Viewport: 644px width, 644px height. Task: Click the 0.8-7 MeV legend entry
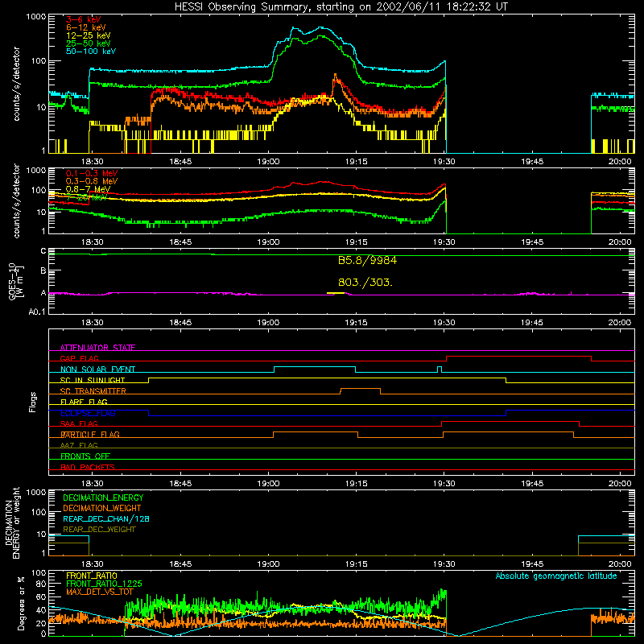88,189
